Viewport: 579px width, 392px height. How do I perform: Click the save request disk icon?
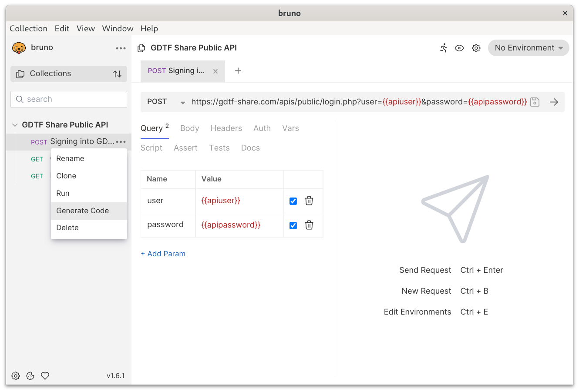(x=535, y=102)
